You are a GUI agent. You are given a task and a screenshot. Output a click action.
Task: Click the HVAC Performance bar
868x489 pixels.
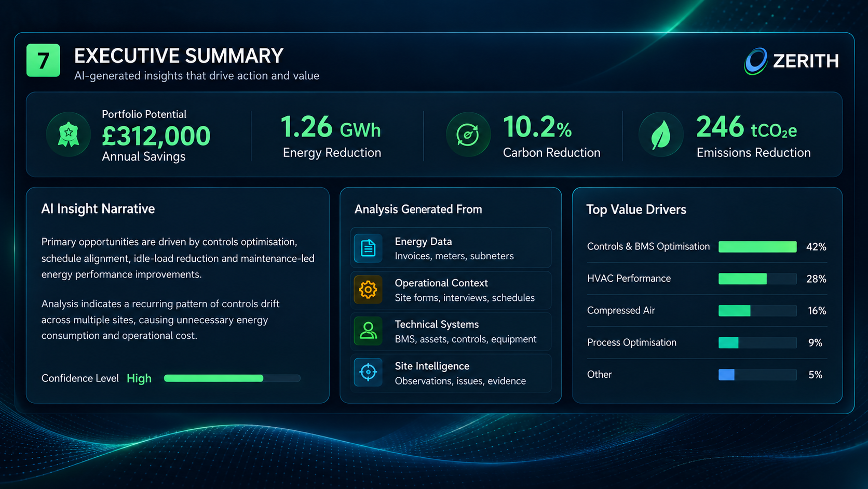pyautogui.click(x=757, y=279)
